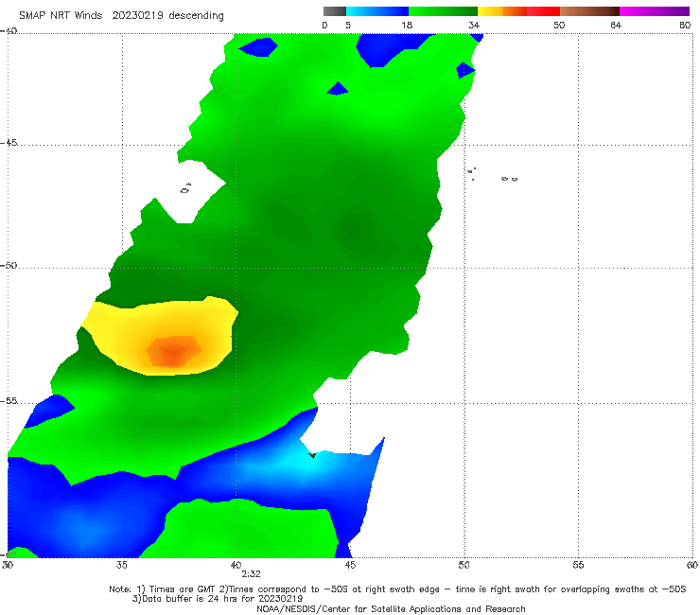Viewport: 700px width, 615px height.
Task: Click the "-50" latitude label on the left axis
Action: (x=9, y=266)
